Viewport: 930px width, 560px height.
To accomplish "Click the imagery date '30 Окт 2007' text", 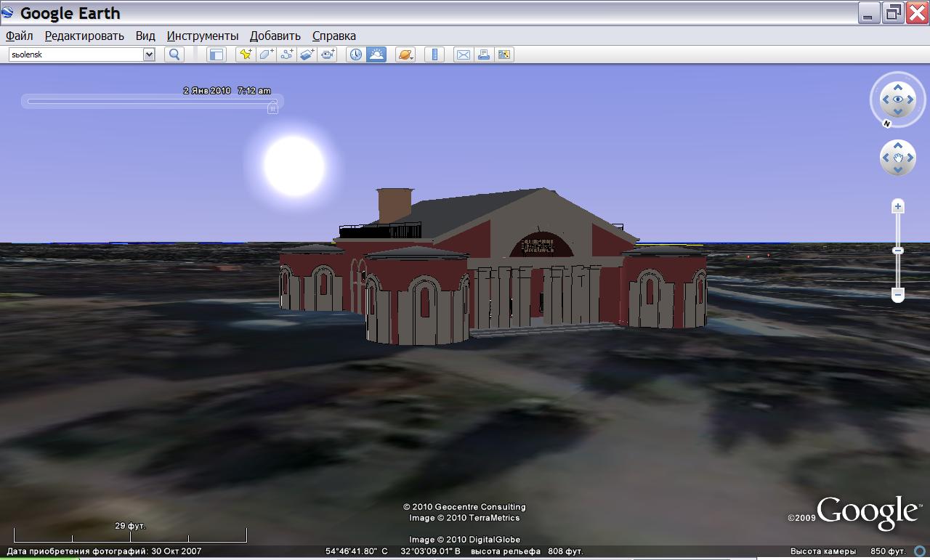I will pos(176,551).
